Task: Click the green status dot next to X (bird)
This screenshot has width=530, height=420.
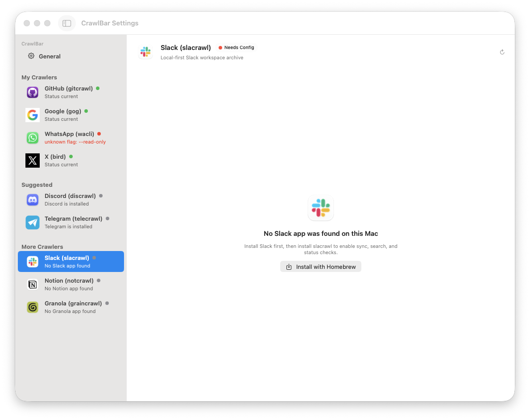Action: (71, 156)
